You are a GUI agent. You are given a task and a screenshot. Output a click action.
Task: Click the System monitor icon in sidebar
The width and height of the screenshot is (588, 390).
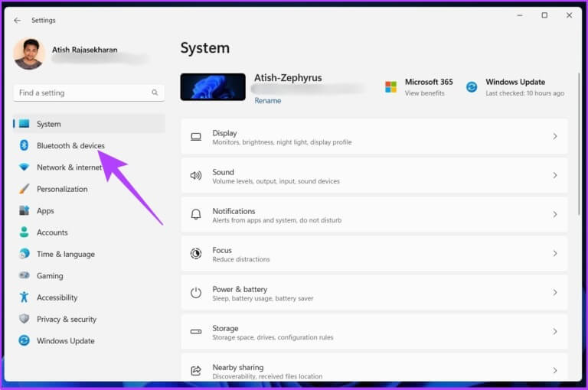[x=24, y=124]
